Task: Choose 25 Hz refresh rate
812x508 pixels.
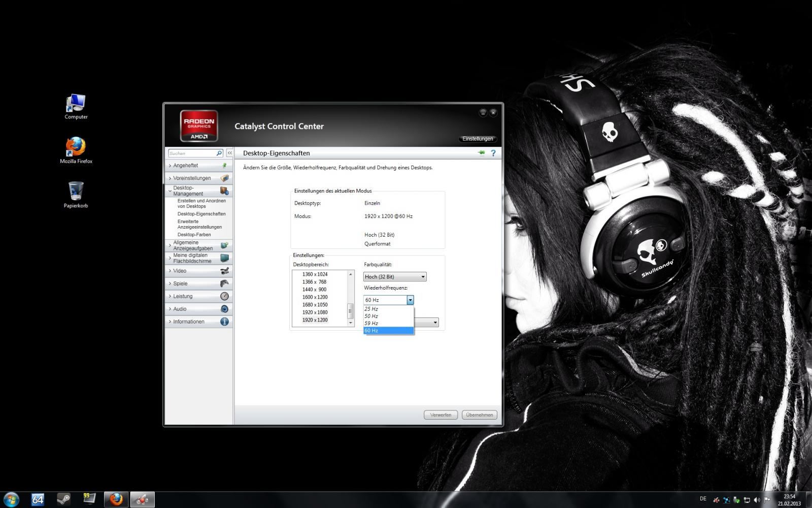Action: (x=389, y=309)
